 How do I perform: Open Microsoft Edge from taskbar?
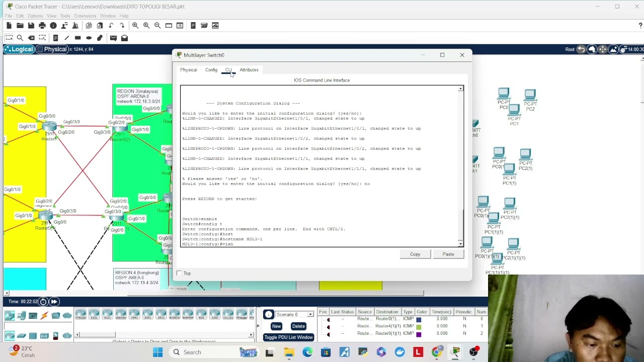point(307,352)
